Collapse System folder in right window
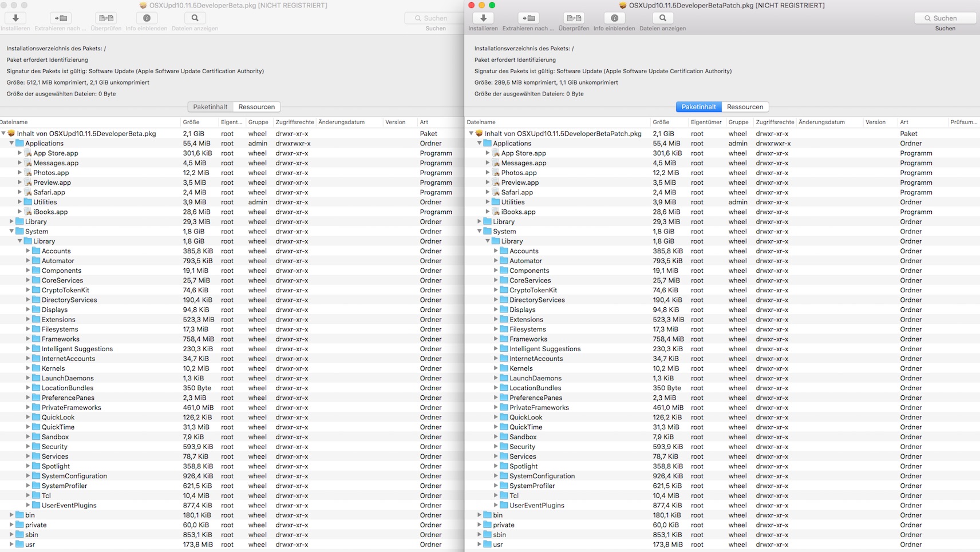Viewport: 980px width, 552px height. pyautogui.click(x=480, y=231)
